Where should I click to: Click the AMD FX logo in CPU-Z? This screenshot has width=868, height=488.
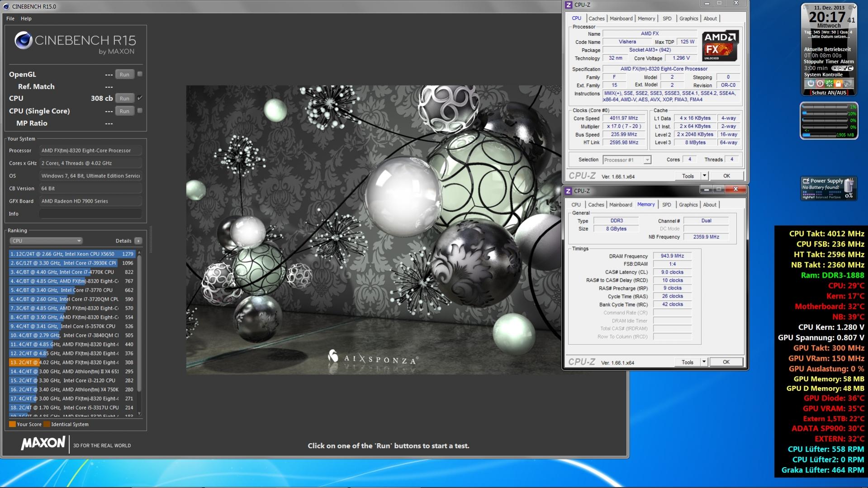(x=720, y=46)
